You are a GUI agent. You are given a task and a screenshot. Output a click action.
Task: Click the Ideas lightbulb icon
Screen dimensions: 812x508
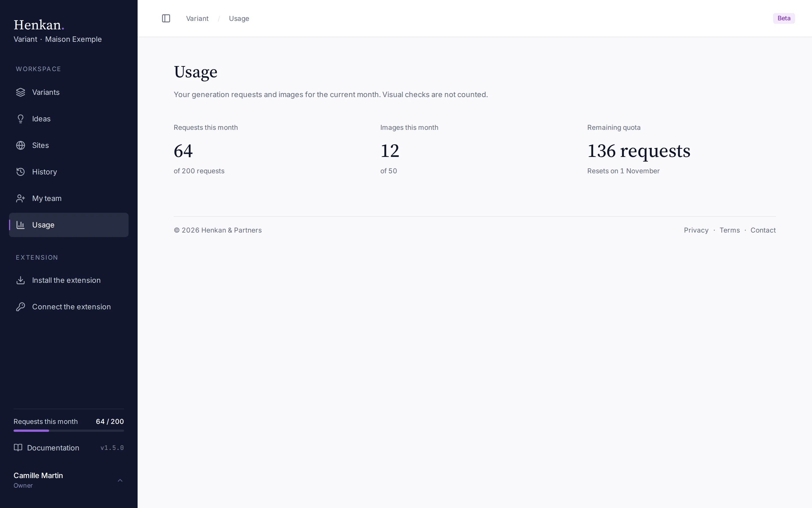[x=21, y=119]
